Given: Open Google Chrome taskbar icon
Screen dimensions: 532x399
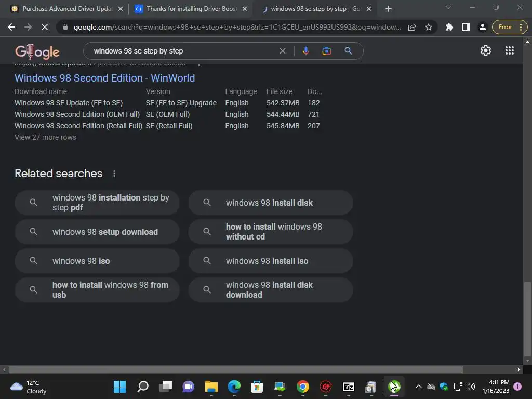Looking at the screenshot, I should coord(303,387).
